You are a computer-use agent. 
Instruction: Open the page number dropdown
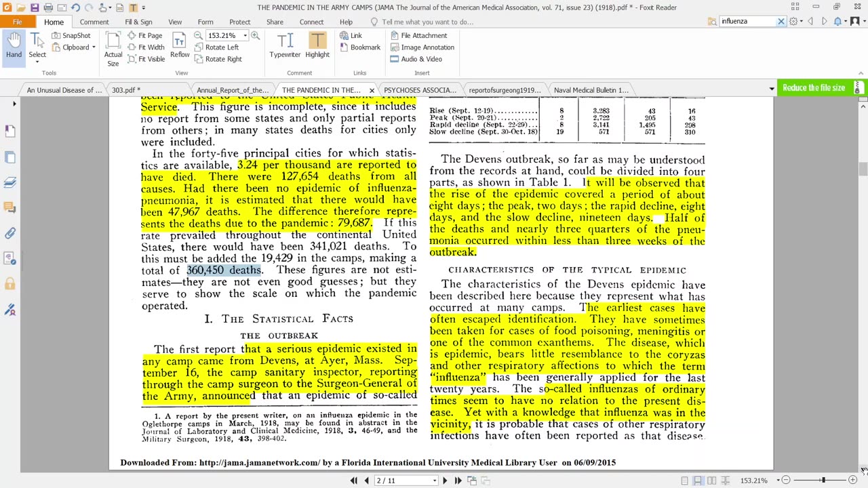(435, 481)
